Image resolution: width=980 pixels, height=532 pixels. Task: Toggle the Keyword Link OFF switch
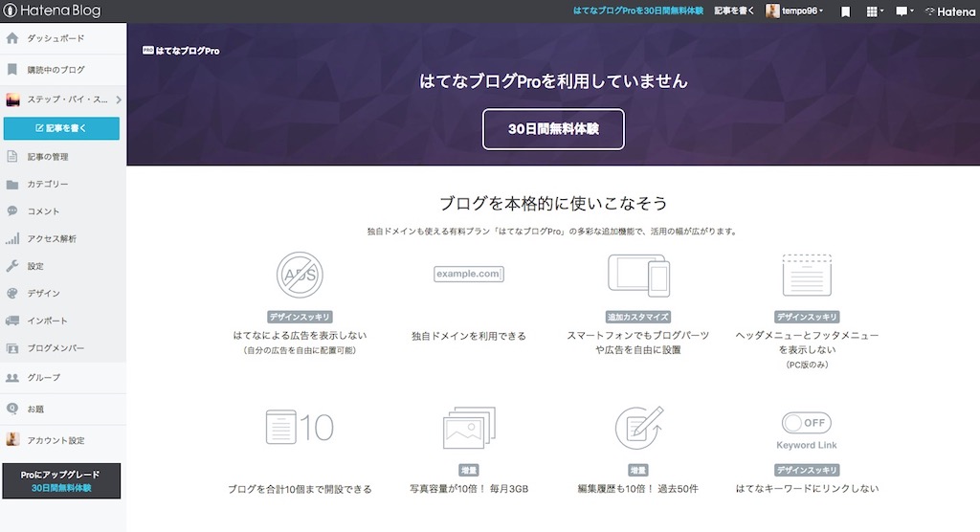coord(806,423)
